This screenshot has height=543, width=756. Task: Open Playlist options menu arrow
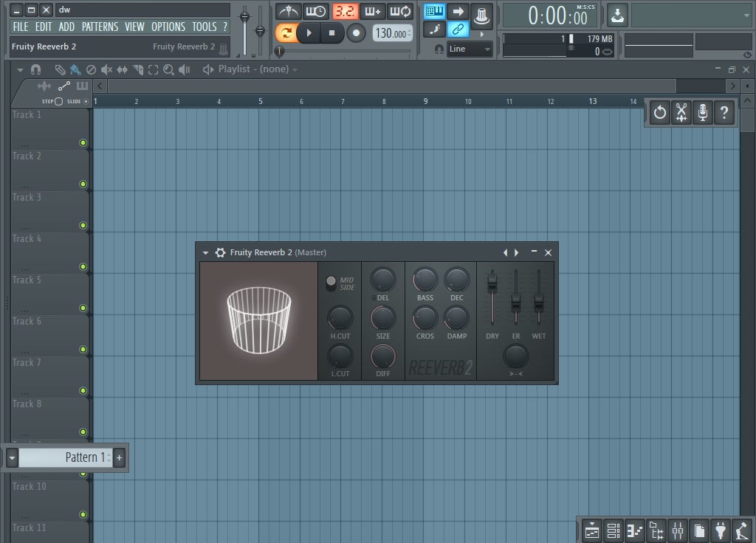[x=20, y=70]
